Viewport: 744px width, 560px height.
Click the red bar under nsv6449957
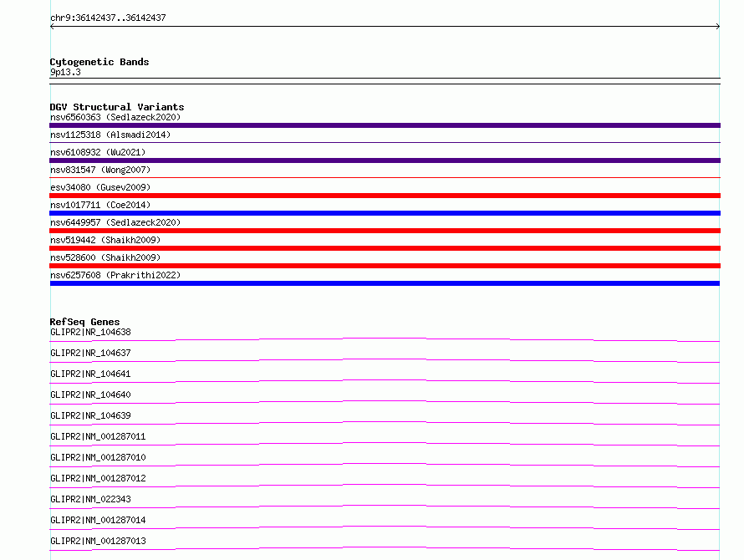pyautogui.click(x=385, y=231)
